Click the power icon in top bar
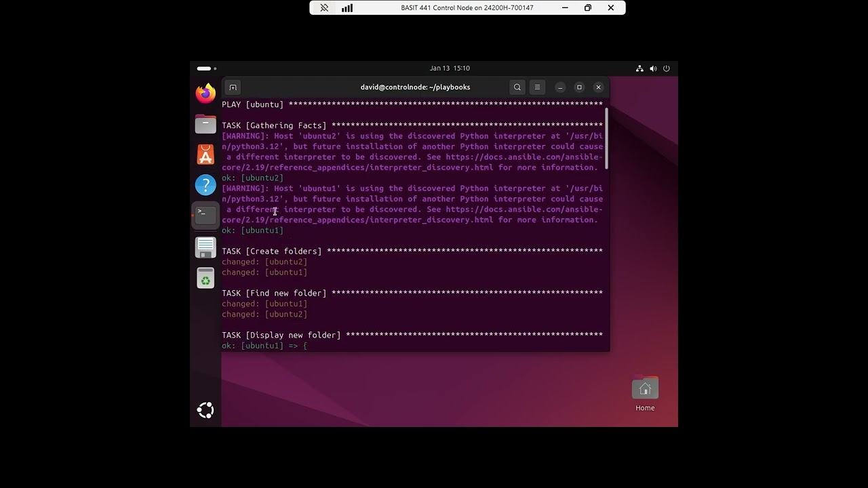Viewport: 868px width, 488px height. coord(667,68)
